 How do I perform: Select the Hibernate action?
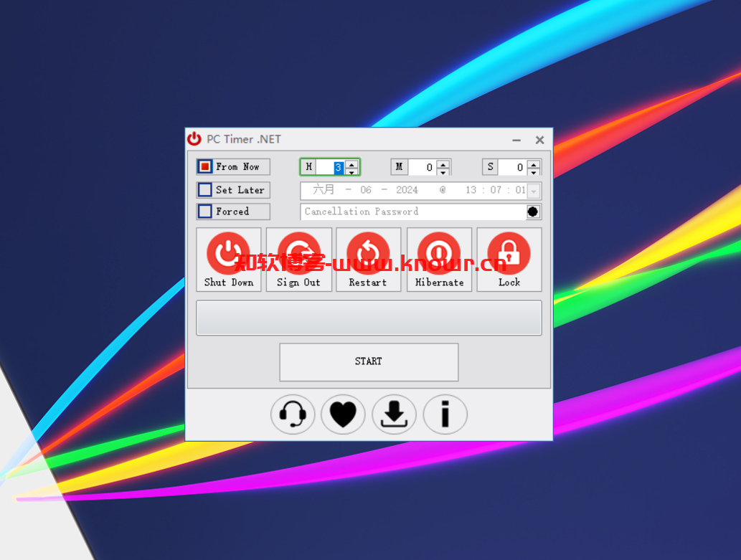coord(439,260)
